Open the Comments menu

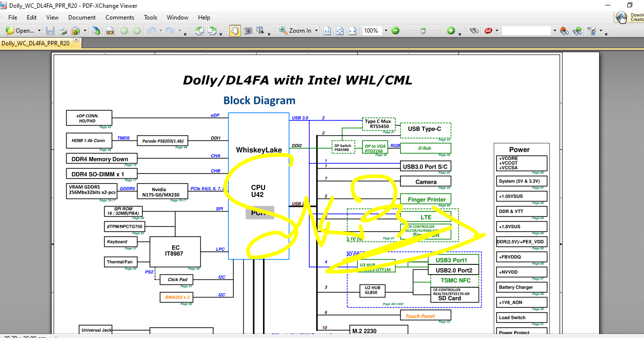tap(120, 17)
